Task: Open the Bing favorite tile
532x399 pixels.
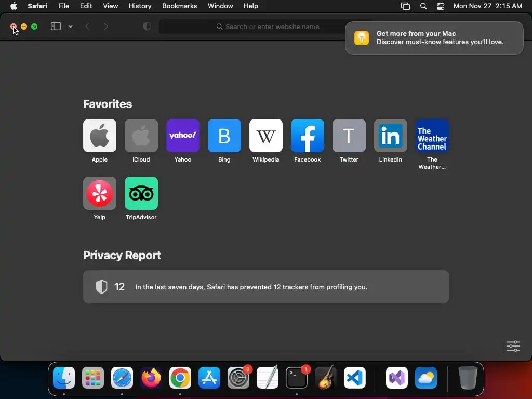Action: tap(224, 136)
